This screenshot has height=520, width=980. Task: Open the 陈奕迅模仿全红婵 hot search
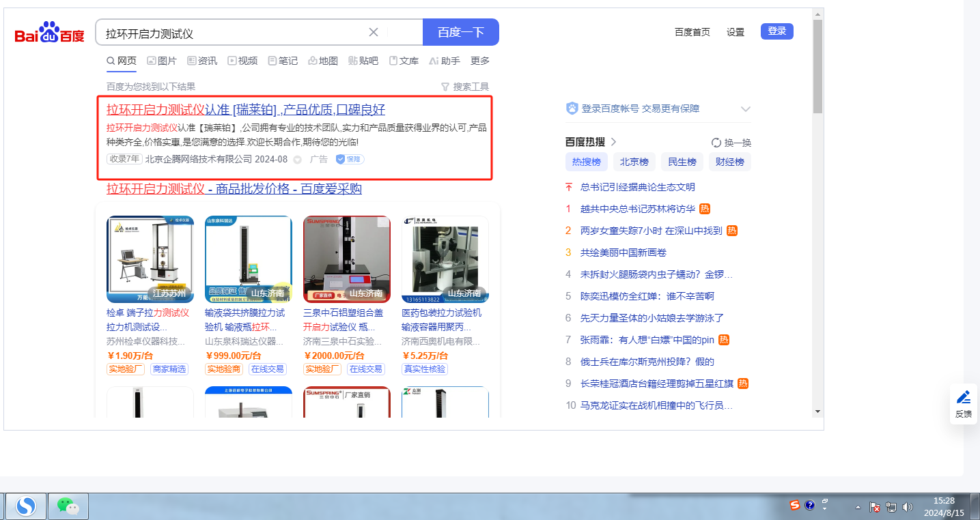[x=647, y=296]
